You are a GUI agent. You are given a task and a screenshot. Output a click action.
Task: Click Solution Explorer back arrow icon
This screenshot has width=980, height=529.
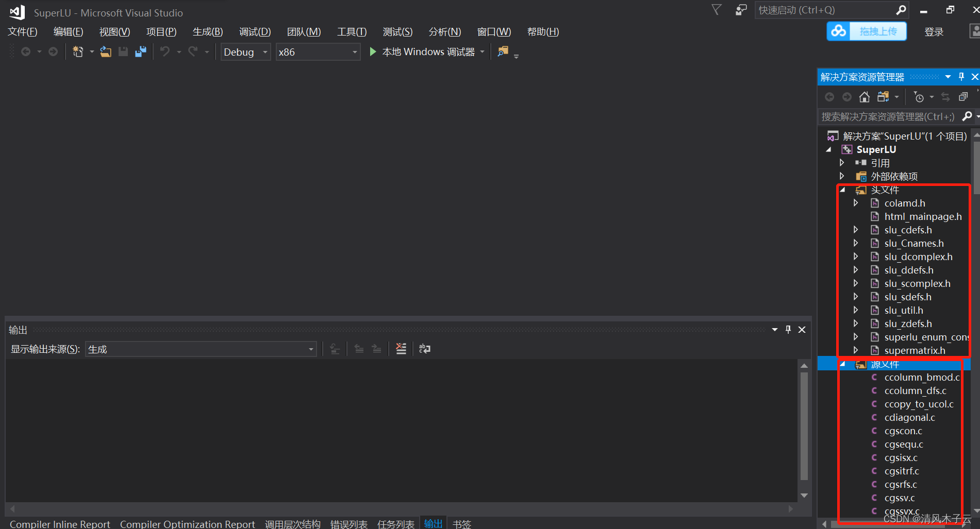point(829,97)
